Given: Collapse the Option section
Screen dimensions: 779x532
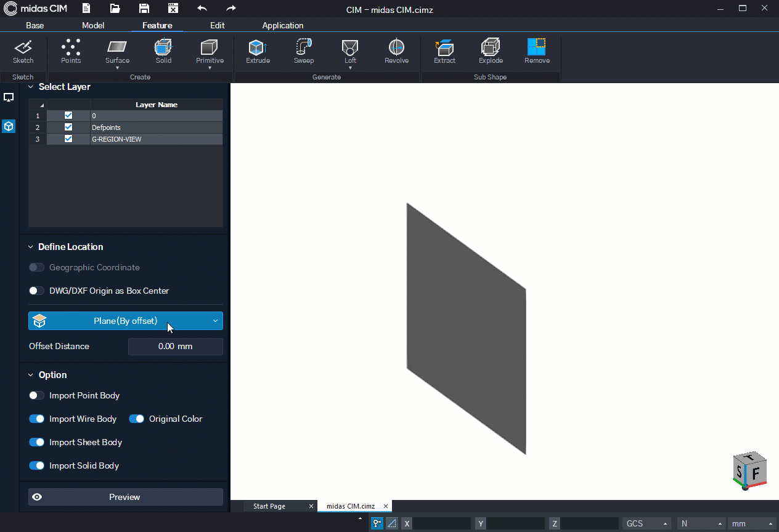Looking at the screenshot, I should click(x=31, y=375).
